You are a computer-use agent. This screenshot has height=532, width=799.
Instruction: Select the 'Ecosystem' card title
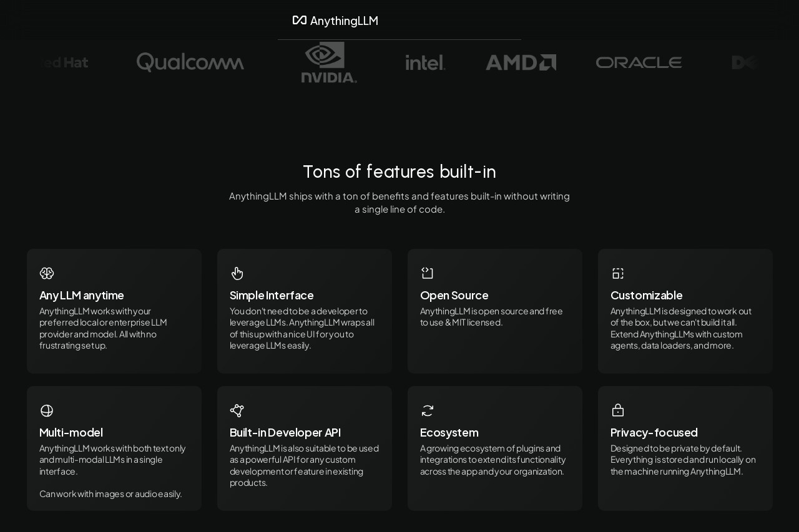pos(449,432)
